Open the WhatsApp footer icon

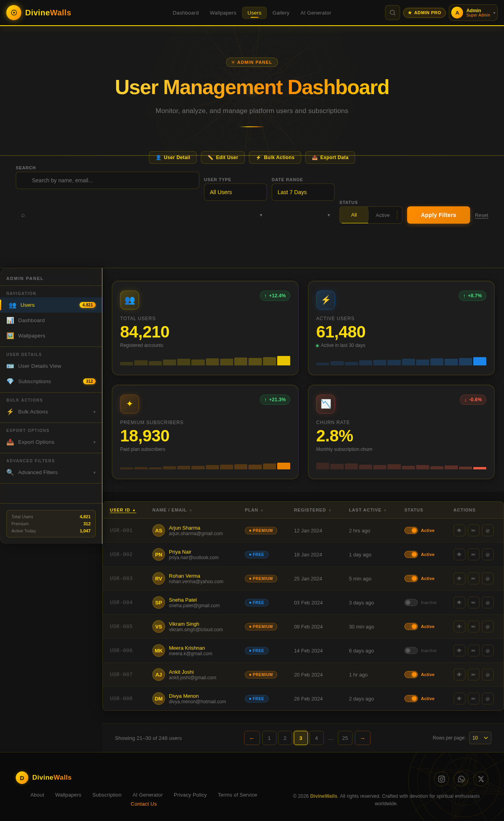(x=461, y=779)
